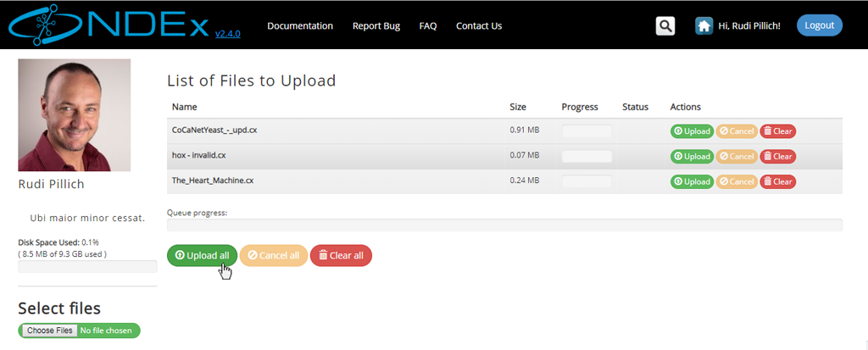Go to home via house icon
Viewport: 868px width, 350px height.
[x=704, y=26]
